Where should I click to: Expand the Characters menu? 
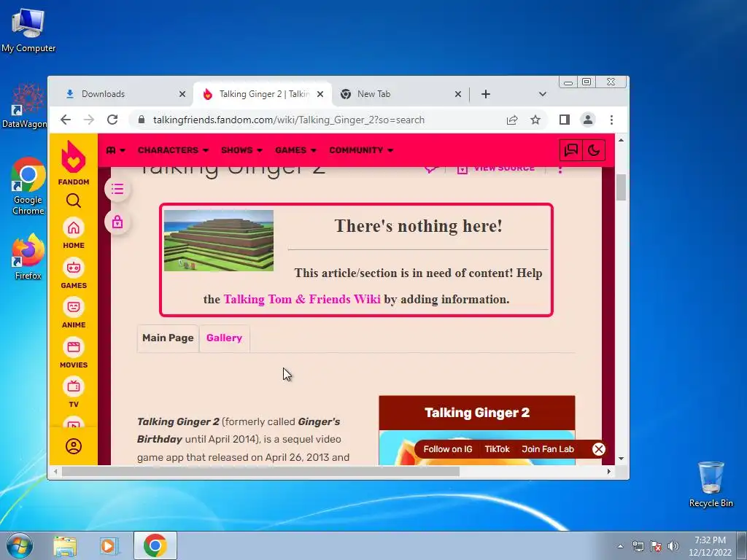pyautogui.click(x=173, y=150)
